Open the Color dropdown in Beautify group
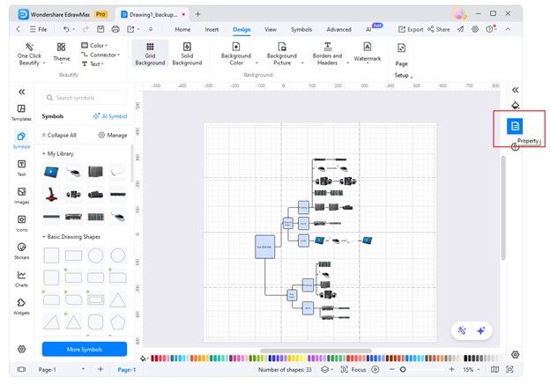This screenshot has width=550, height=392. (94, 46)
